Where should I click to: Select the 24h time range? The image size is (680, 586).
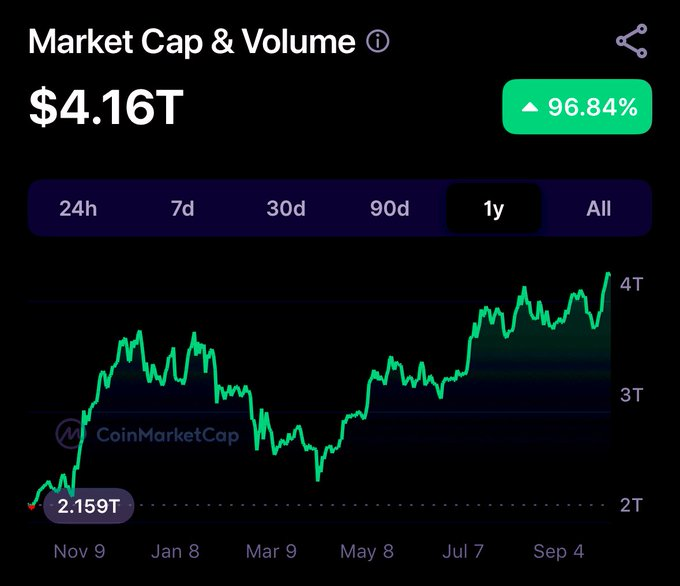pos(78,209)
